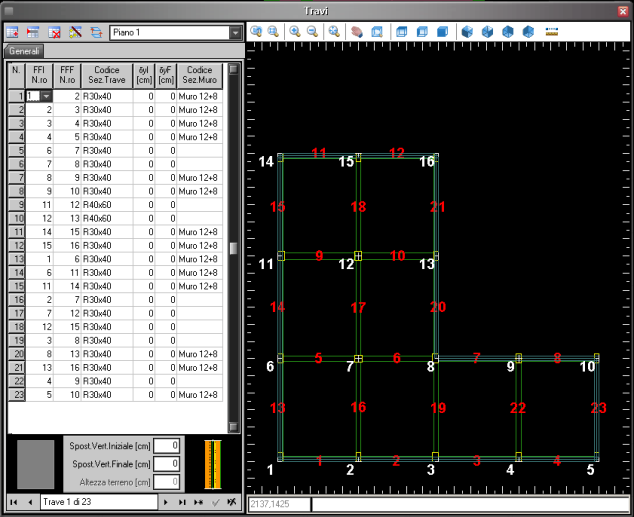
Task: Click the zoom out magnifier icon
Action: [x=311, y=32]
